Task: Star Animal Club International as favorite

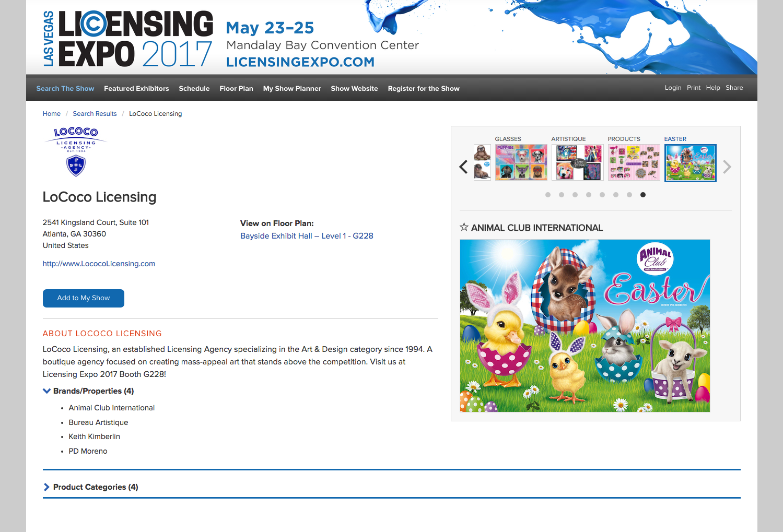Action: (464, 227)
